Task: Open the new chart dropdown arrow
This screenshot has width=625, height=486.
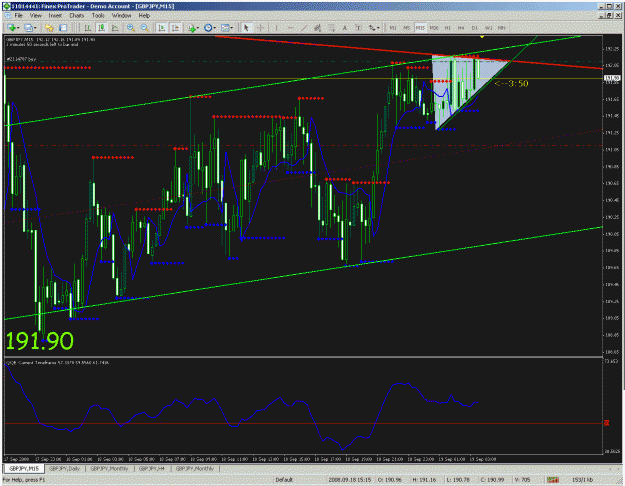Action: (18, 28)
